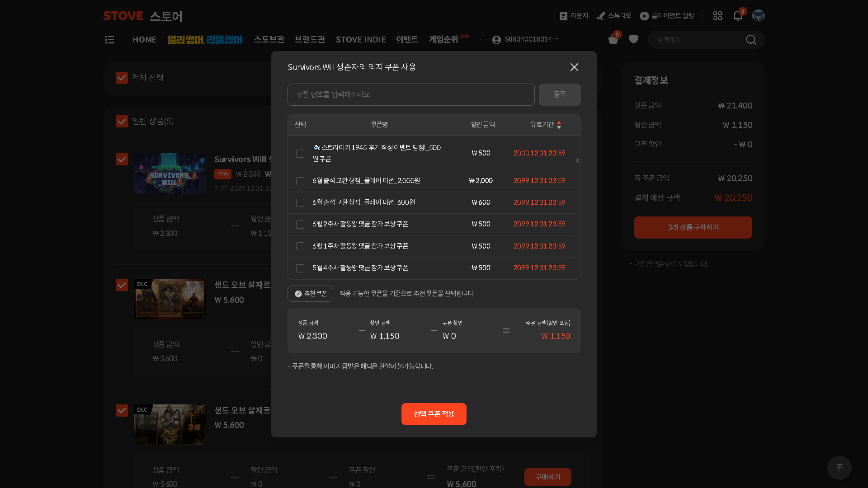Apply selected coupon with 선택 쿠폰 적용
868x488 pixels.
pos(434,414)
